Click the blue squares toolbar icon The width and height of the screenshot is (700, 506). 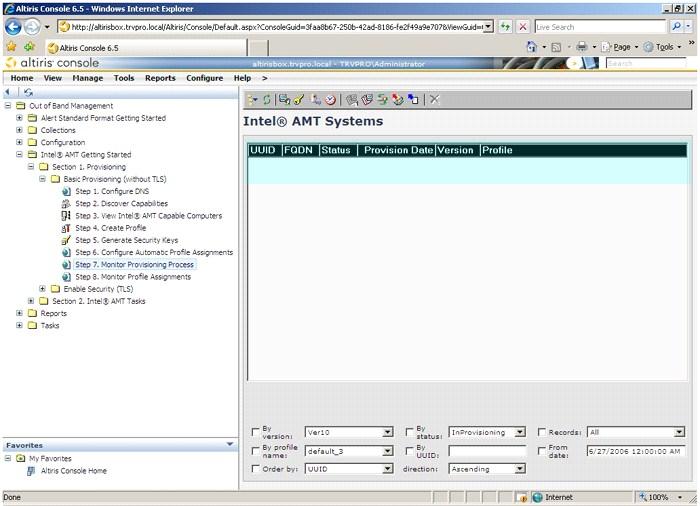(413, 100)
